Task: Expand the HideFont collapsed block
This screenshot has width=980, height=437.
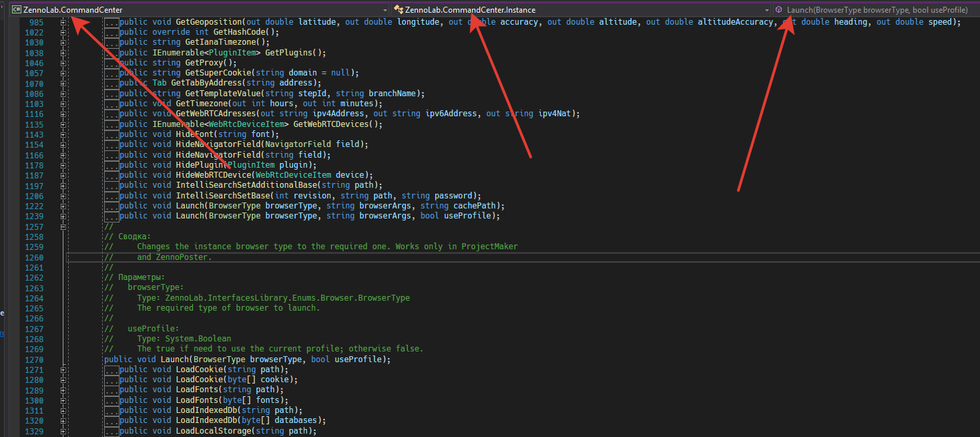Action: tap(63, 134)
